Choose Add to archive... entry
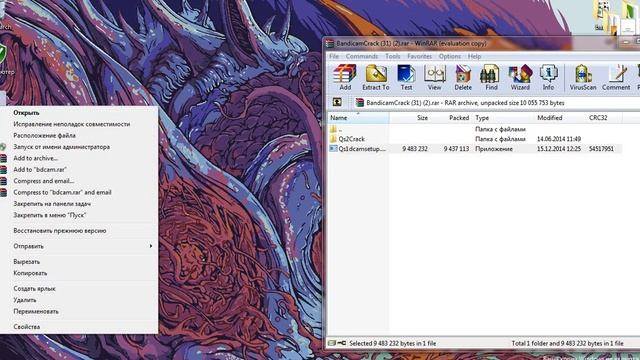The image size is (640, 360). coord(79,158)
